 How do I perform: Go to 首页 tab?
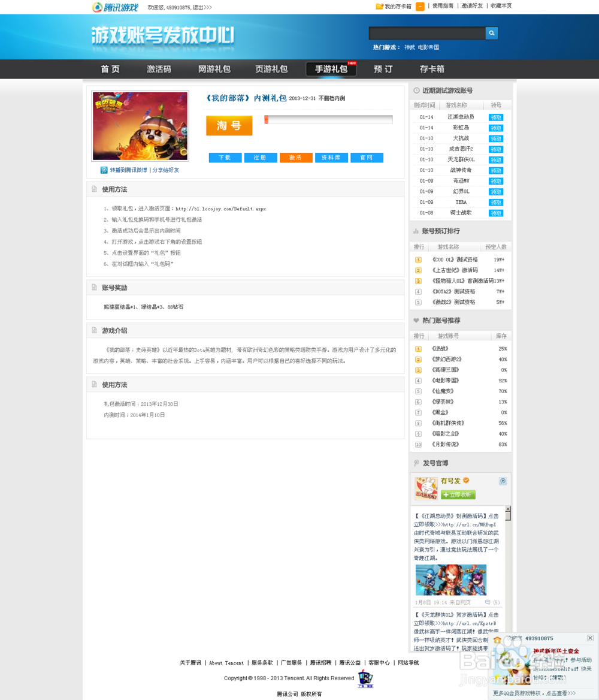110,69
